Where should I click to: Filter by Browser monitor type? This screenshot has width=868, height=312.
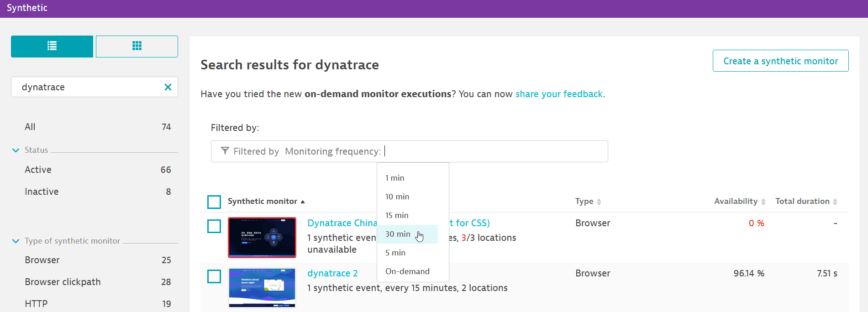[98, 260]
